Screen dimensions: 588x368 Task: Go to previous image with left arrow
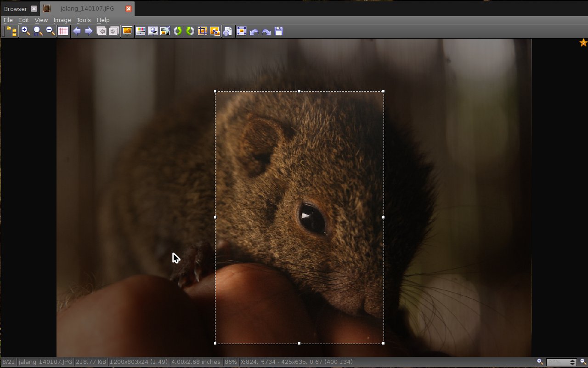pos(77,31)
